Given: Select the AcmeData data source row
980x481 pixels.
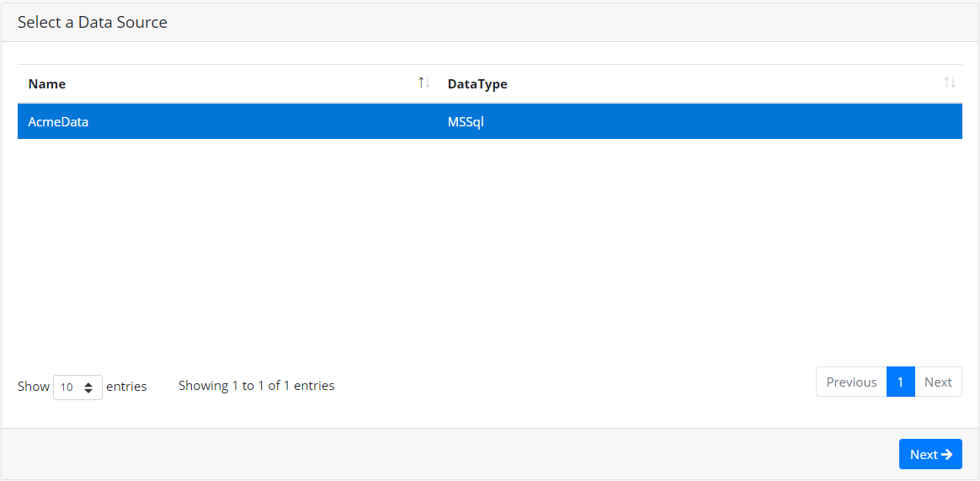Looking at the screenshot, I should [x=489, y=122].
